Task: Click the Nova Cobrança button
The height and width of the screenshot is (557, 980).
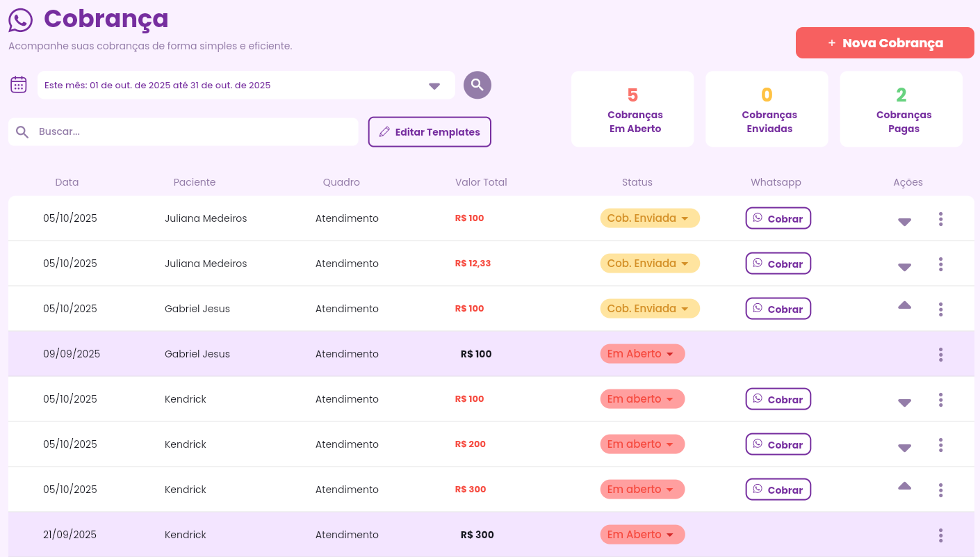Action: point(885,43)
